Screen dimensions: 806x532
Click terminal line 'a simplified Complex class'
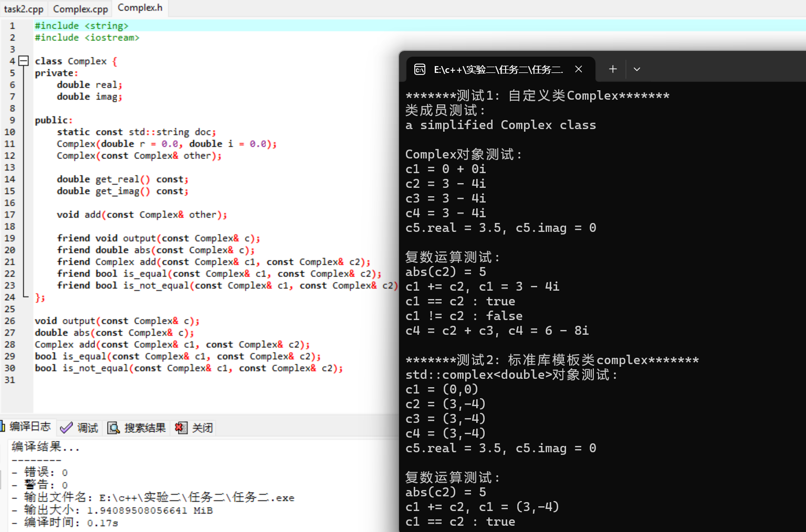(501, 125)
